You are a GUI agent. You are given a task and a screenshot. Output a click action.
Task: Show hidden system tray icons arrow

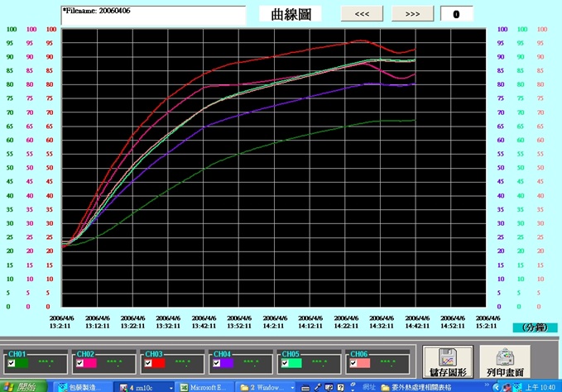coord(496,387)
